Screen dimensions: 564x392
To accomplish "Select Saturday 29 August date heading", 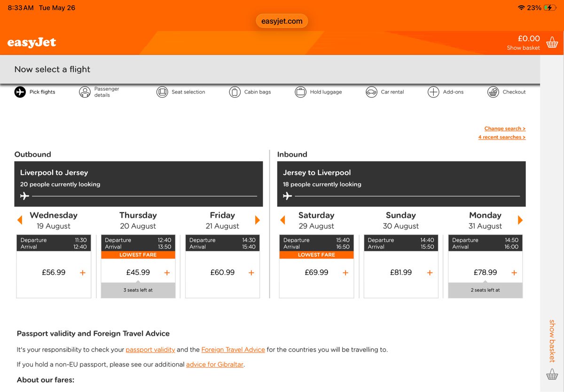I will point(316,220).
